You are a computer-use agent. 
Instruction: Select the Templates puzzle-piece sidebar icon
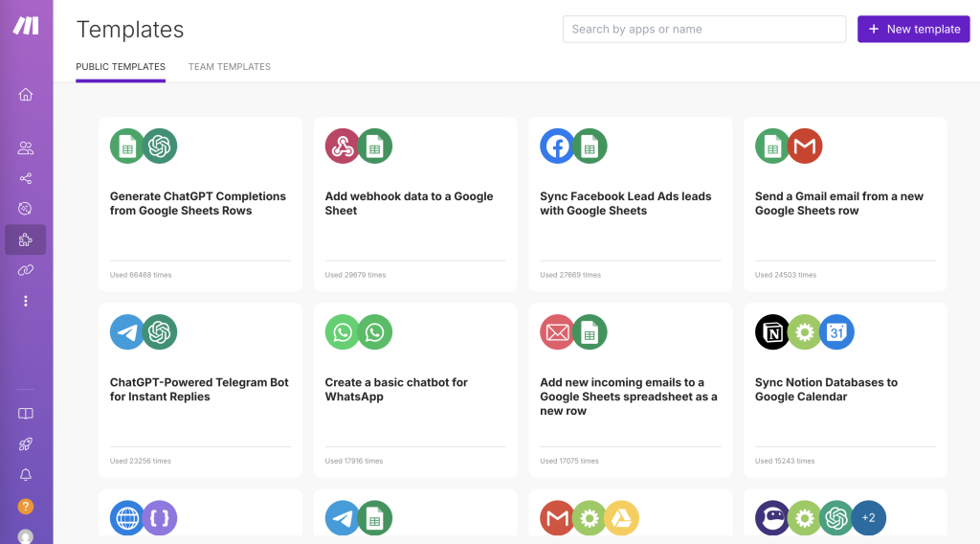click(x=26, y=239)
